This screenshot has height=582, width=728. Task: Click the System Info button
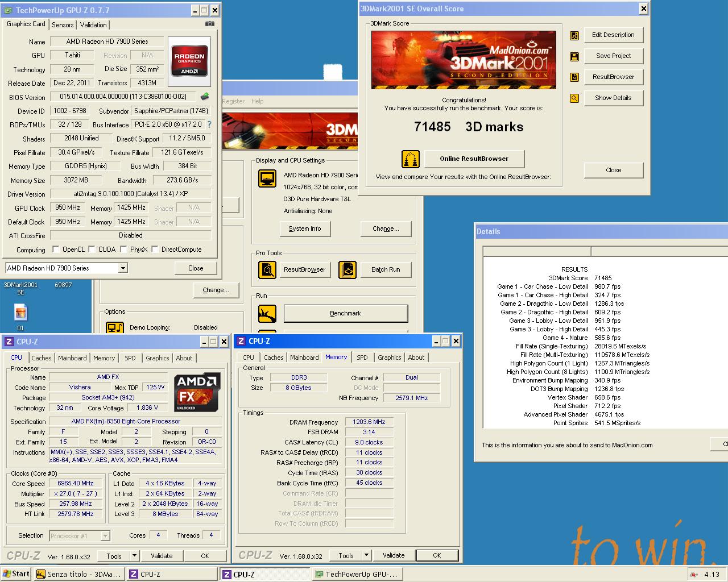pos(305,229)
